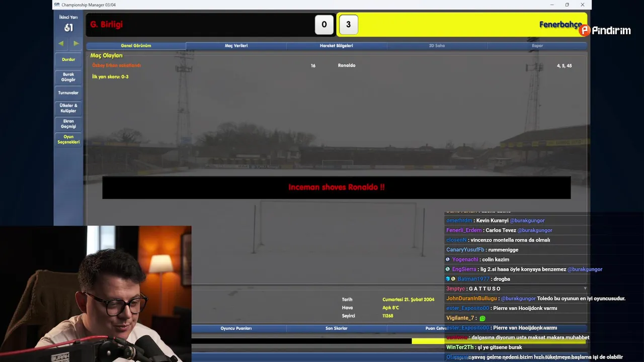
Task: Open the Rapor tab
Action: 537,46
